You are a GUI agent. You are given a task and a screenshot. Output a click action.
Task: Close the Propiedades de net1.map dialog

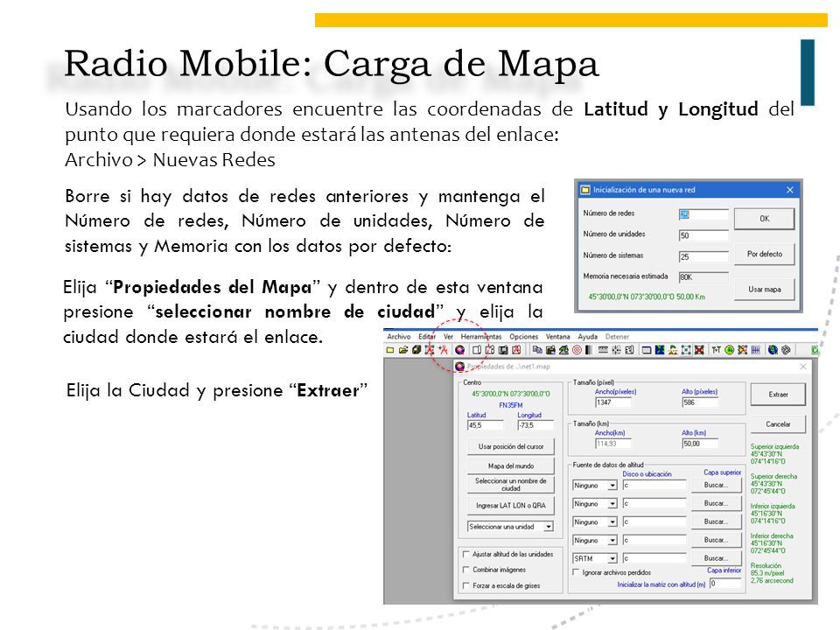point(803,367)
